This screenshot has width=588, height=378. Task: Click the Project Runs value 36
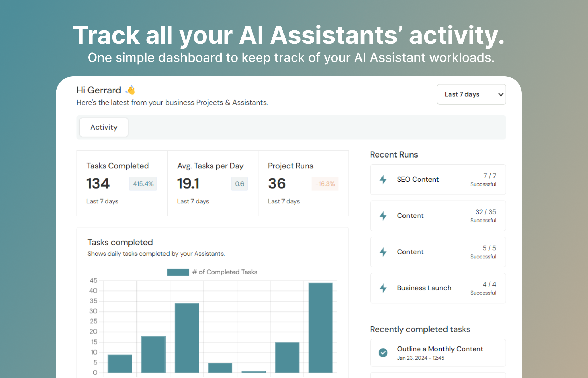coord(277,183)
